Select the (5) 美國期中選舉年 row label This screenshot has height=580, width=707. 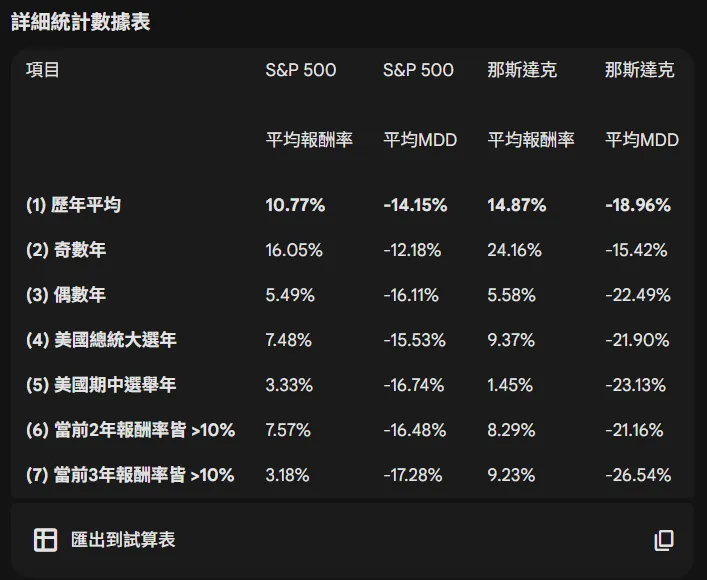tap(101, 385)
